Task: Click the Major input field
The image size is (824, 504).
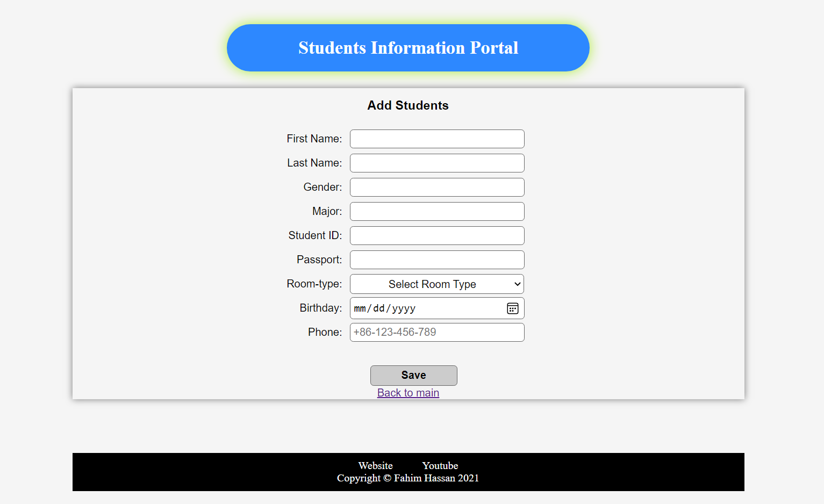Action: click(x=436, y=211)
